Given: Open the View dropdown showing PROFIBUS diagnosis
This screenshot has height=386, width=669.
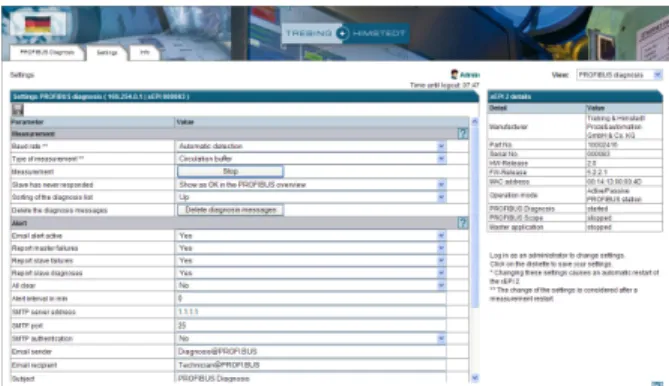Looking at the screenshot, I should [619, 75].
